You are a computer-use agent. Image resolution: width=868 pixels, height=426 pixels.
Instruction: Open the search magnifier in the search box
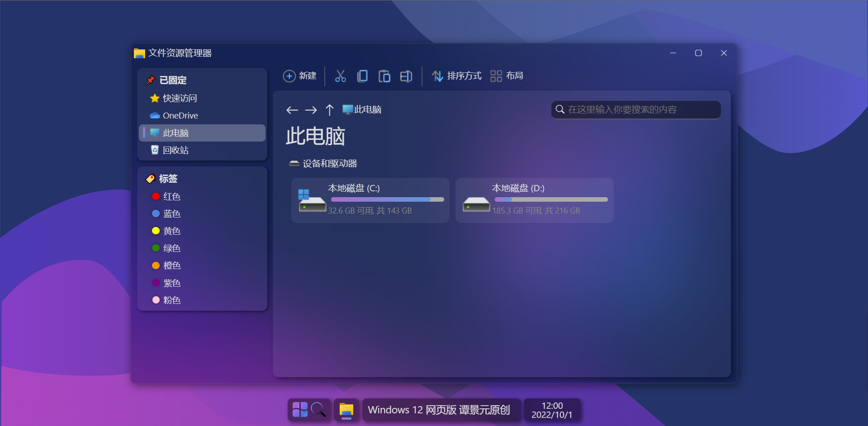pyautogui.click(x=560, y=109)
